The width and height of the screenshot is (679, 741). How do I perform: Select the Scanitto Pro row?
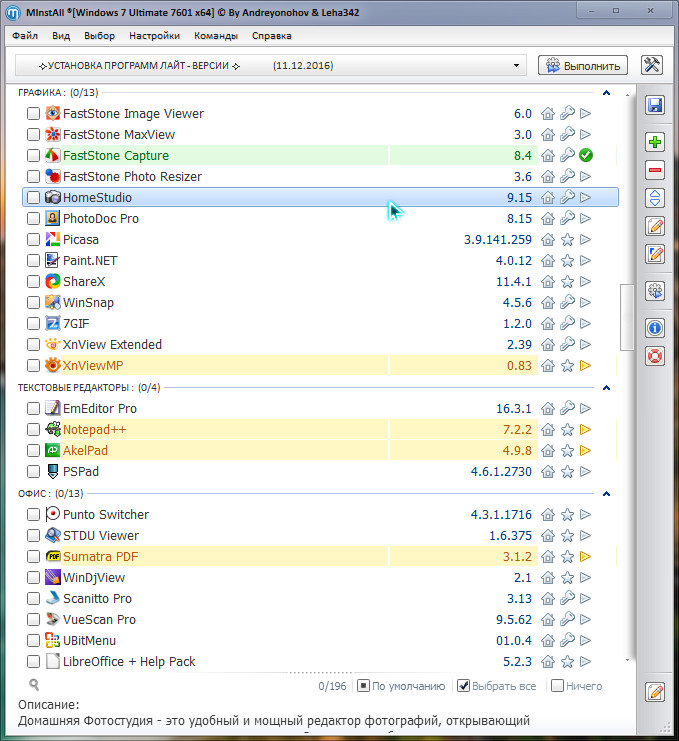pyautogui.click(x=320, y=598)
